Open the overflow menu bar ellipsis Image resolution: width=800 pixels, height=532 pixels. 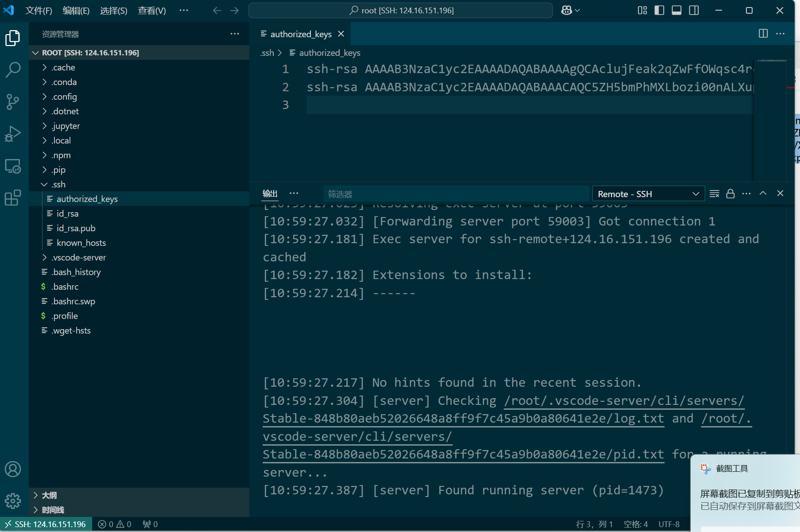click(184, 10)
